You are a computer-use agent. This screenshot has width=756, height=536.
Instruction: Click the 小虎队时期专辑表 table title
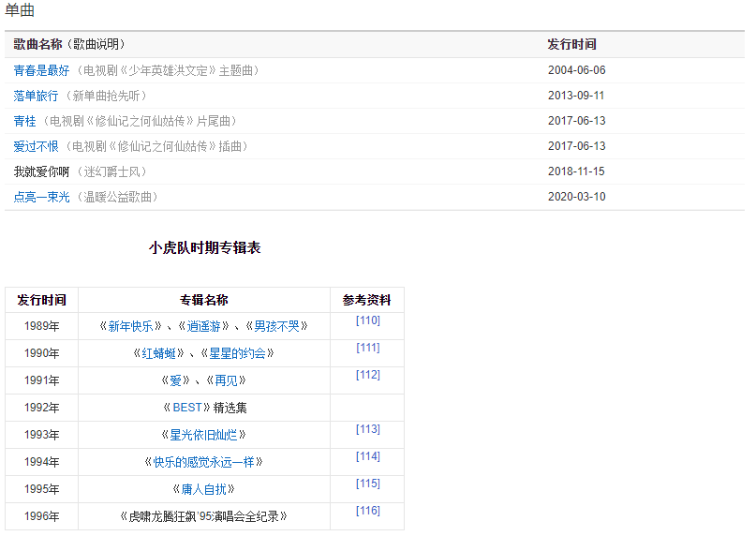(205, 247)
